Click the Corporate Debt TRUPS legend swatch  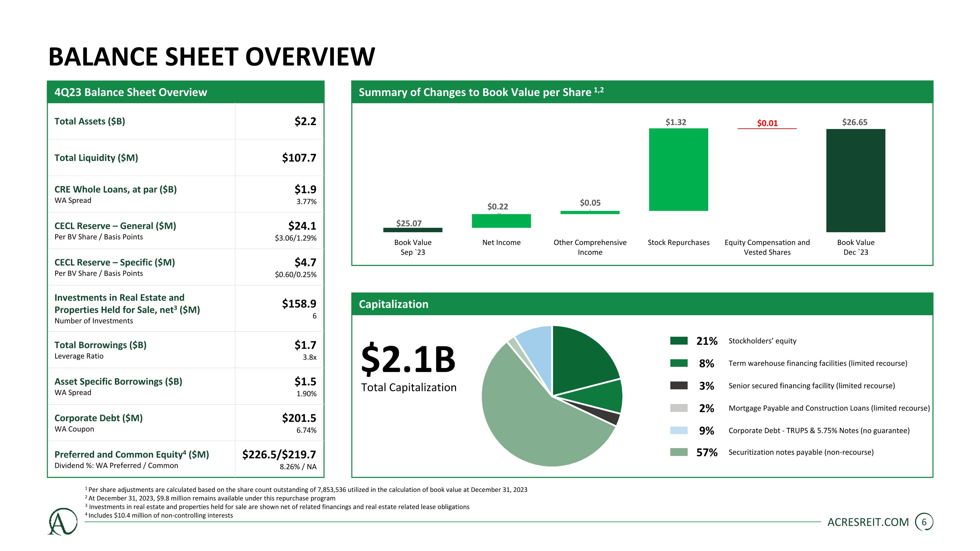pos(679,430)
